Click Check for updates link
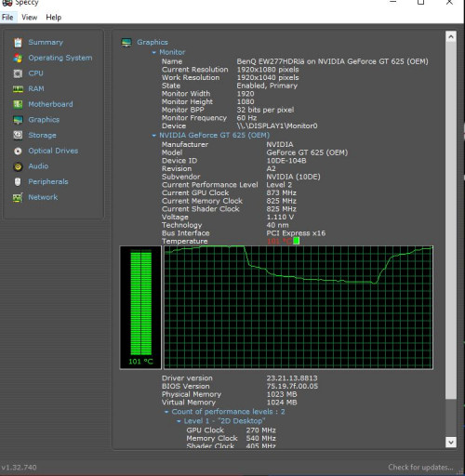 point(420,467)
